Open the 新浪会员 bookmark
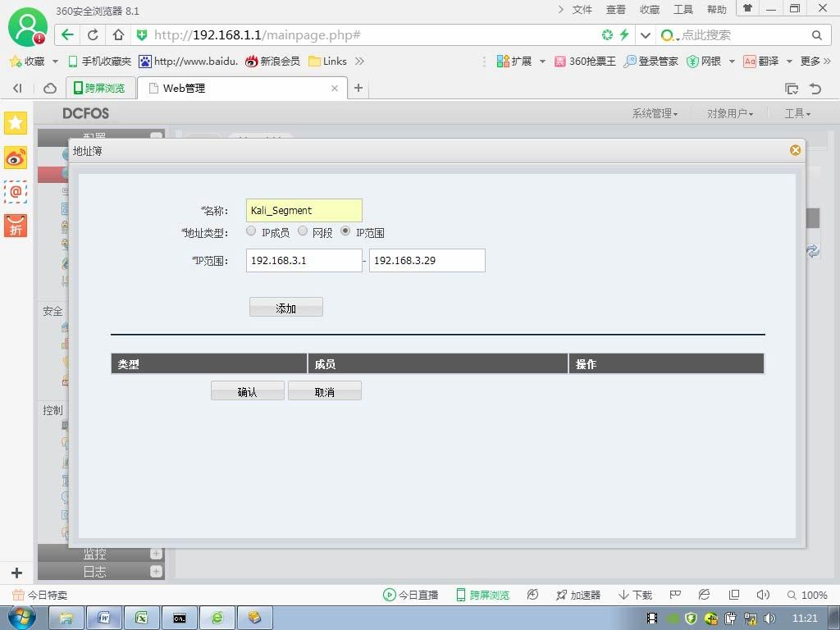 pyautogui.click(x=272, y=61)
